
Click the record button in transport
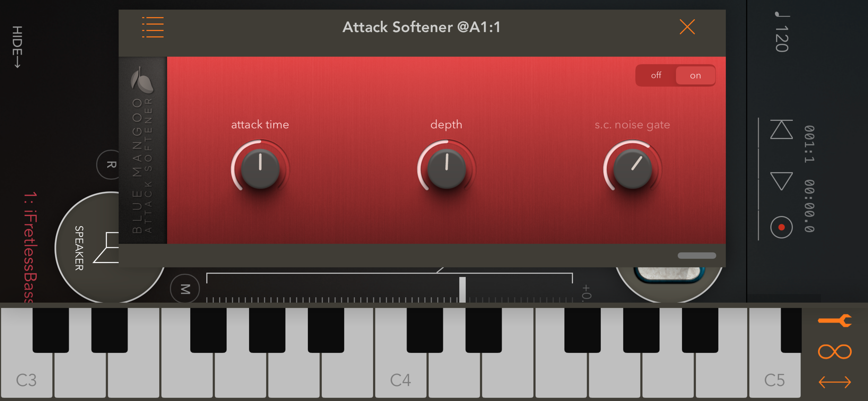click(781, 227)
